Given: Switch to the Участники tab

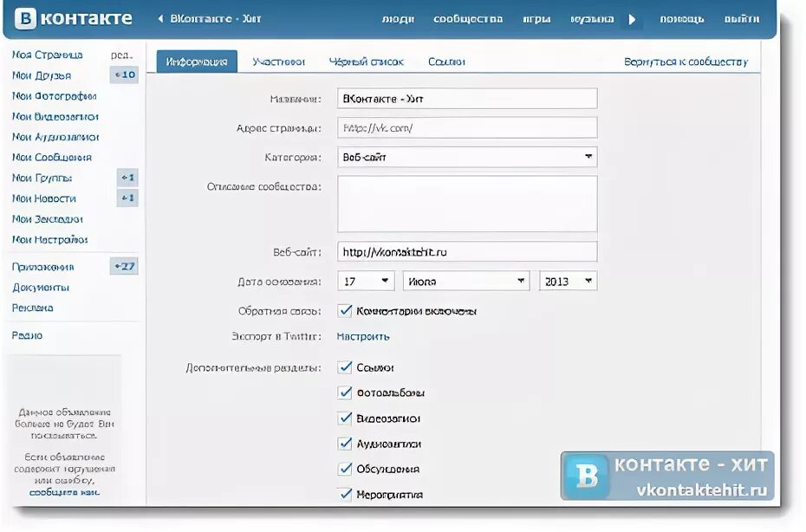Looking at the screenshot, I should [x=278, y=62].
